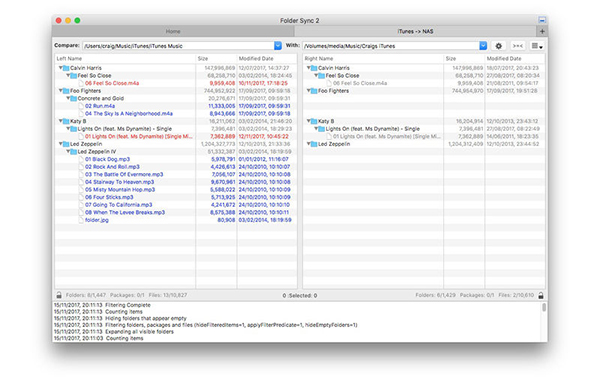Select 07 Going To California.mp3

coord(118,205)
